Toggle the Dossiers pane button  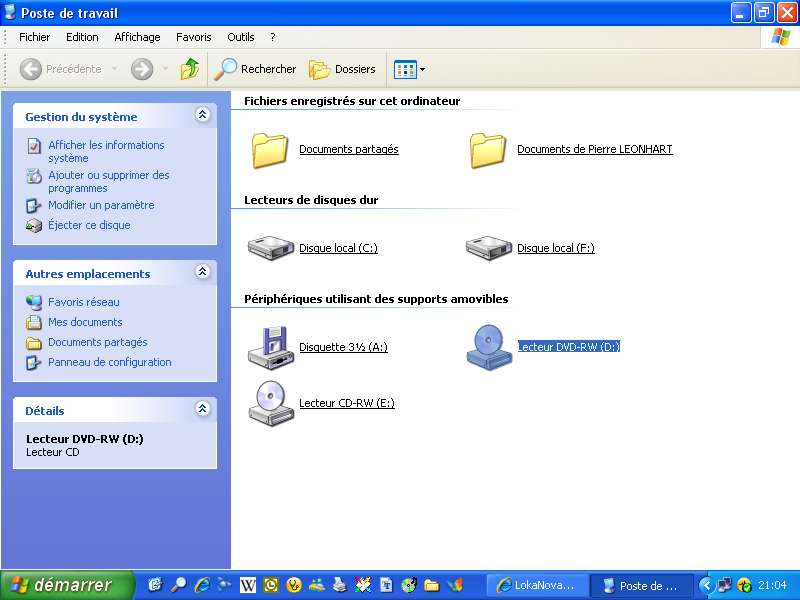(343, 69)
